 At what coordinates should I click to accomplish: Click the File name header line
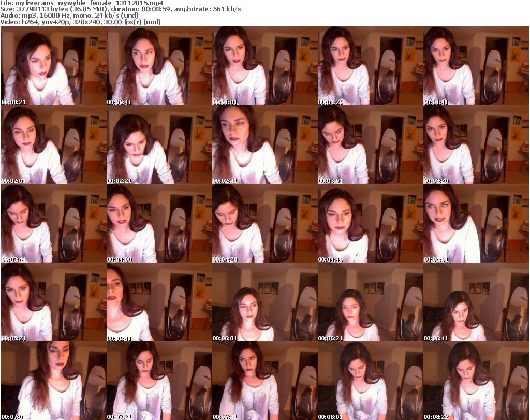81,3
